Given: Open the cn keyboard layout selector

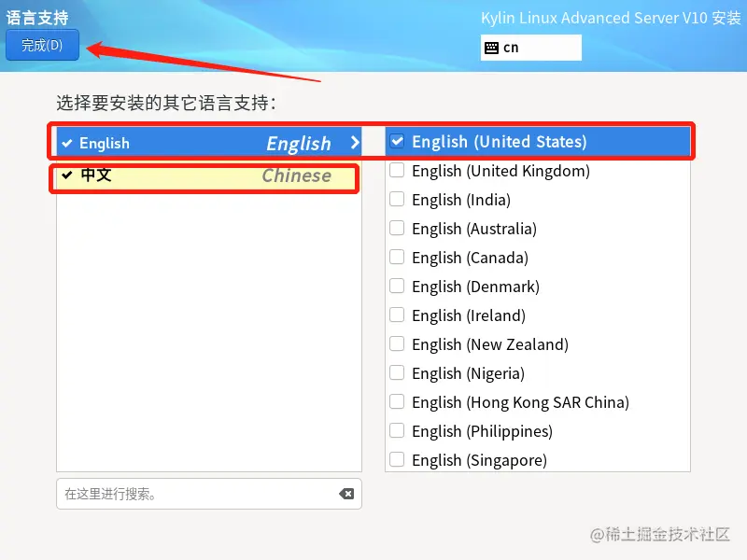Looking at the screenshot, I should [530, 47].
